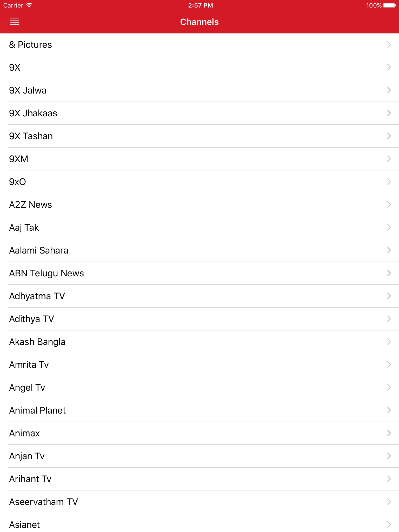
Task: Expand the 9X Jalwa row arrow
Action: point(389,90)
